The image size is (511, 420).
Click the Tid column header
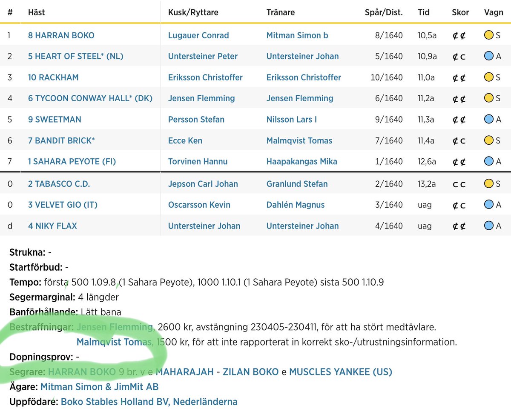point(424,12)
